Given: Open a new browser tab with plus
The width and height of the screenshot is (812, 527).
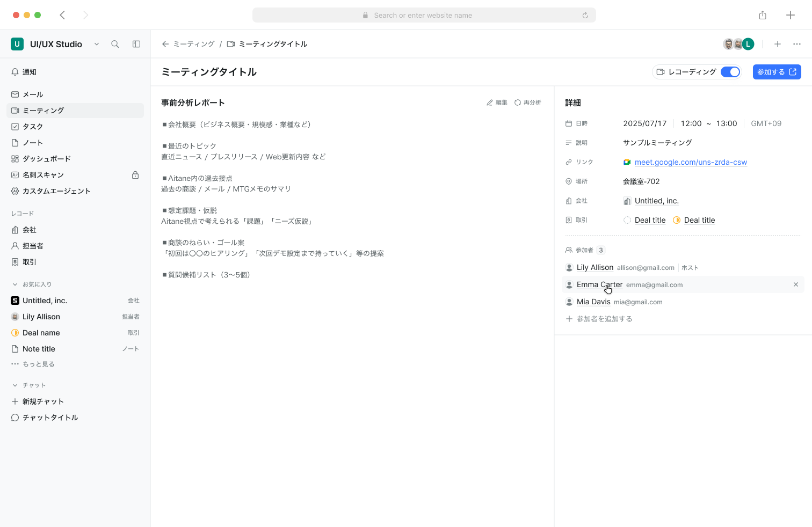Looking at the screenshot, I should pyautogui.click(x=791, y=15).
